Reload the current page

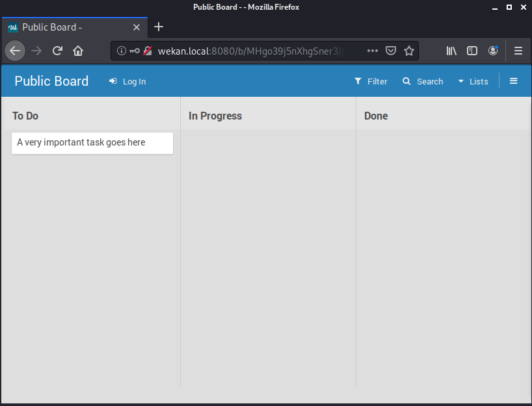click(57, 51)
